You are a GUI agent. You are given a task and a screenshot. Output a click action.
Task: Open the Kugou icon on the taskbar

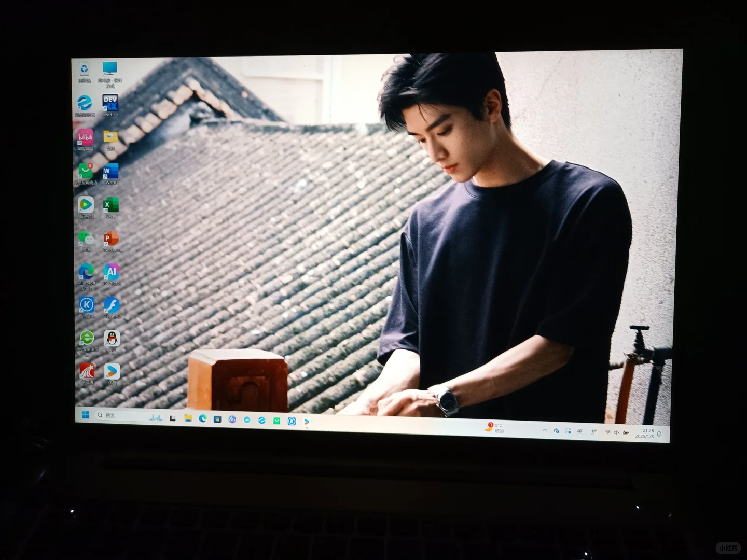(x=292, y=421)
